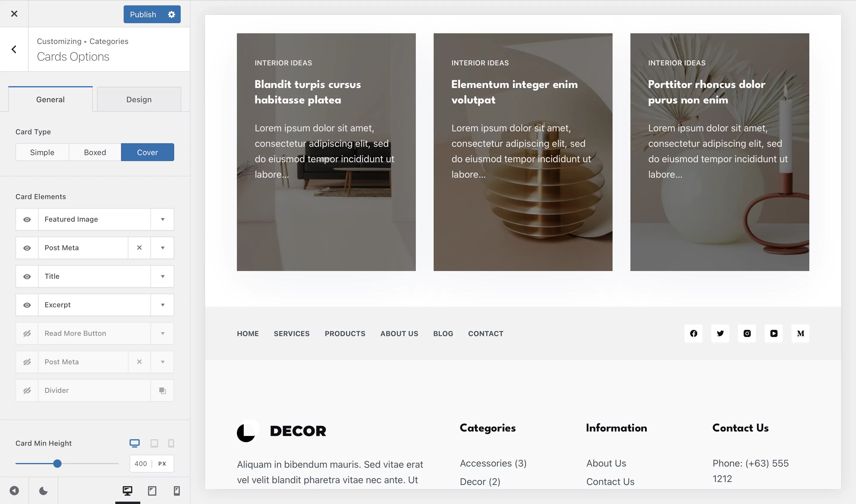Select the mobile icon beside Card Min Height
This screenshot has width=856, height=504.
pos(171,443)
